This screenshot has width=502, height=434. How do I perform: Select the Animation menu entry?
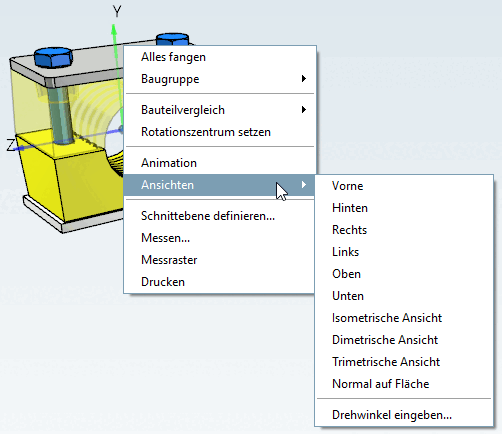(219, 163)
